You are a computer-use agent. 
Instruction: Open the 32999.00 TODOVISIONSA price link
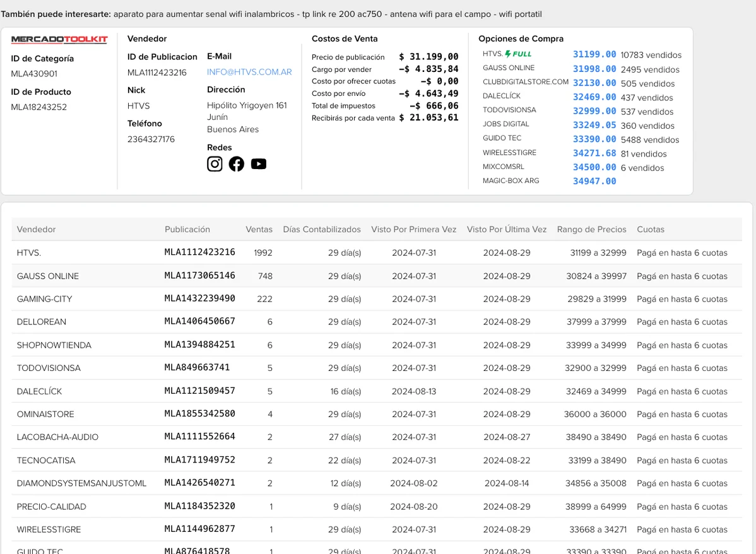[594, 111]
